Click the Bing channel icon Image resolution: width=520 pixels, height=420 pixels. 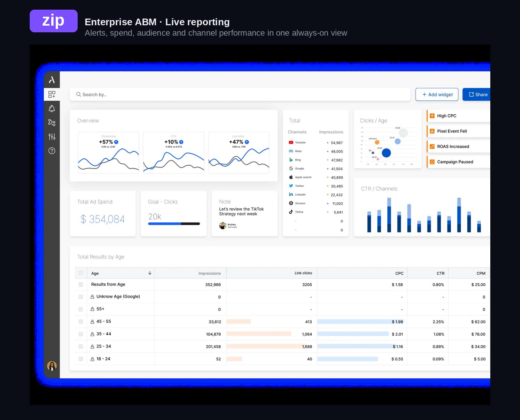pos(291,160)
